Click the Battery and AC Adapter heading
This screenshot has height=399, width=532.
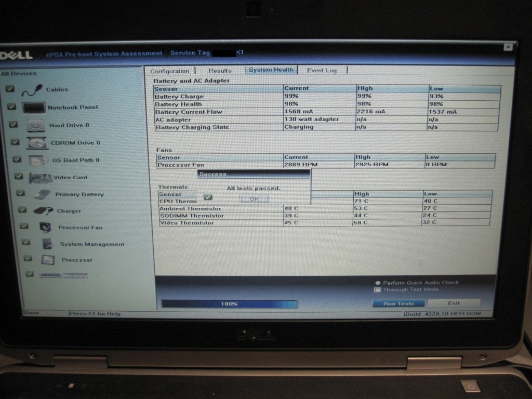(191, 81)
